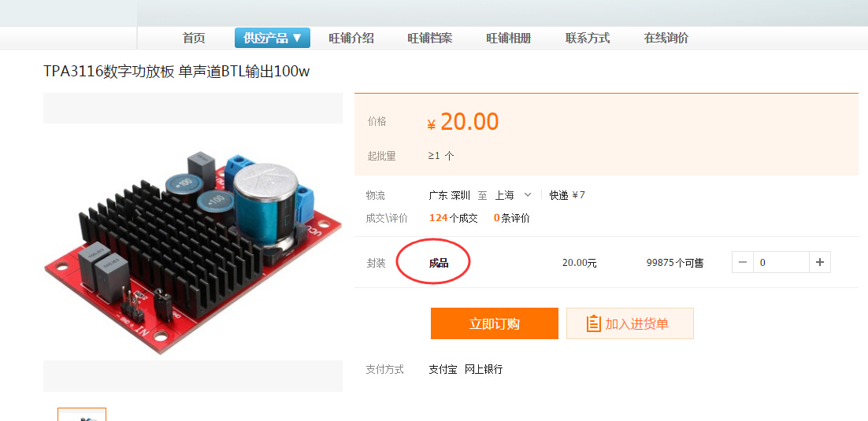Image resolution: width=868 pixels, height=421 pixels.
Task: Open the 供应产品 dropdown menu
Action: [x=273, y=39]
